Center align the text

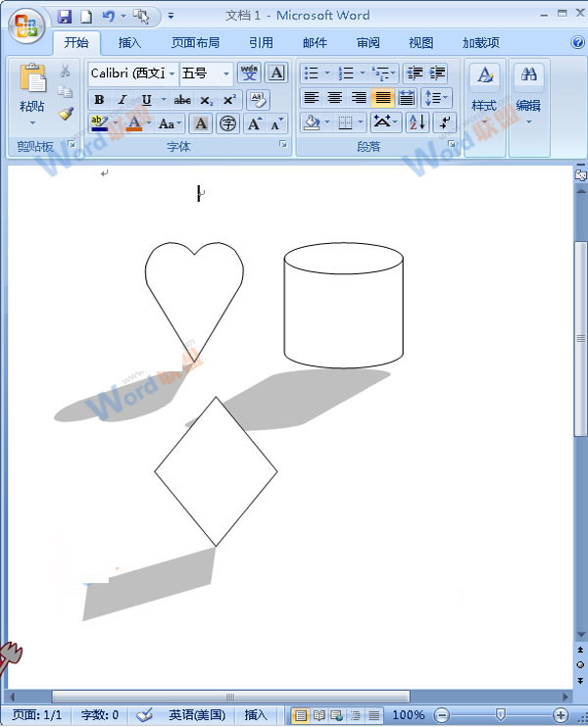click(335, 98)
